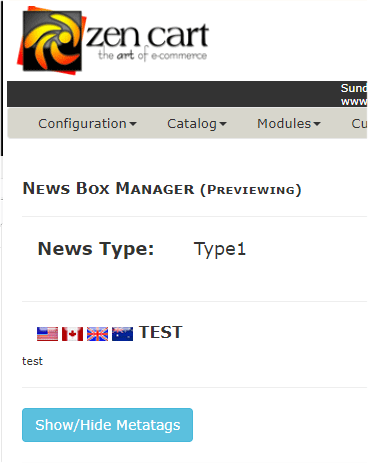Screen dimensions: 368x463
Task: Expand the Modules dropdown arrow
Action: 317,124
